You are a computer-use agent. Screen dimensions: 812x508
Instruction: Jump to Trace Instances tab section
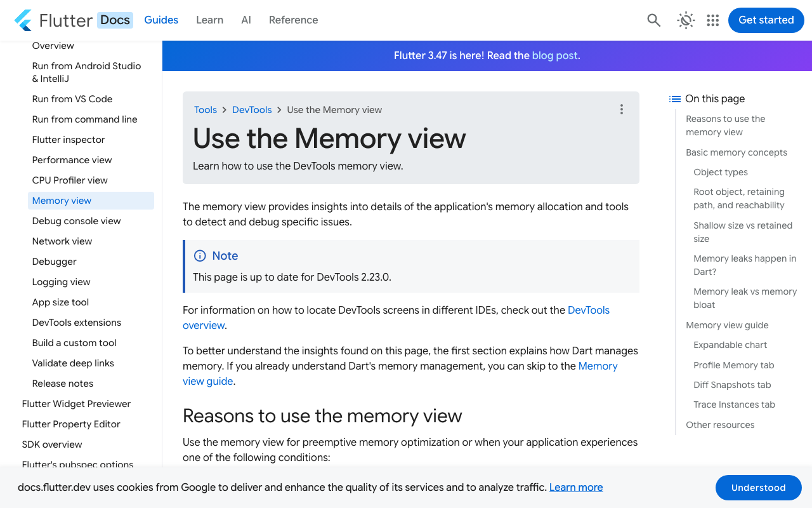click(735, 404)
